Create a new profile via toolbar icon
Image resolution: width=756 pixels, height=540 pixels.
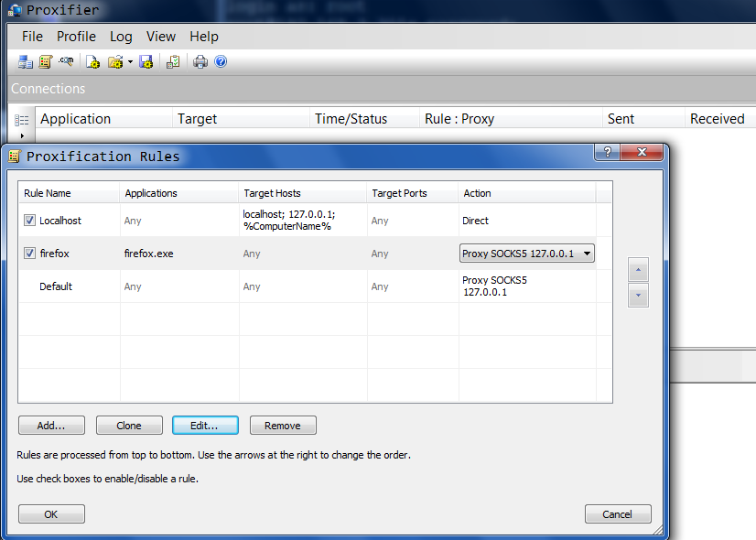92,61
